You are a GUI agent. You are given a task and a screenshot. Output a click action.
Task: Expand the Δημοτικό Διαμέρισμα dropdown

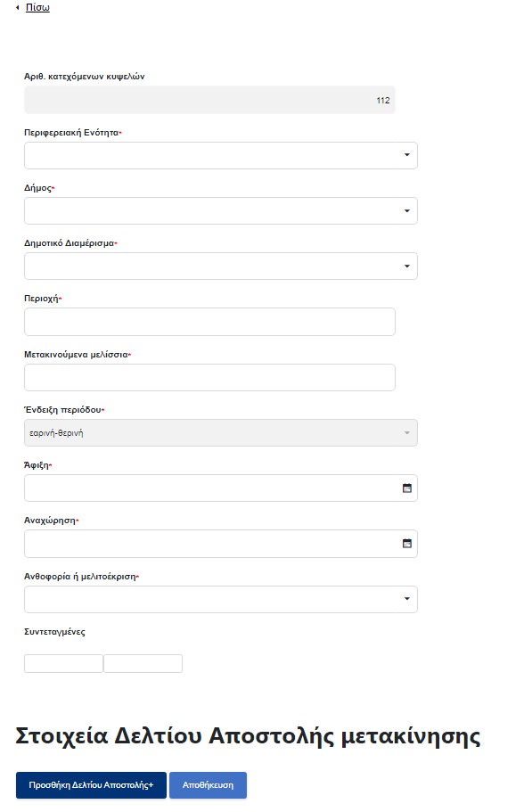(220, 267)
